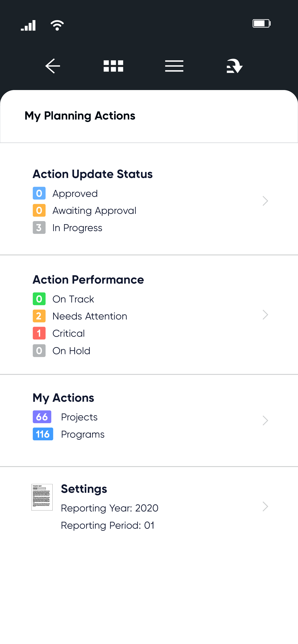
Task: Open Programs under My Actions
Action: [69, 434]
